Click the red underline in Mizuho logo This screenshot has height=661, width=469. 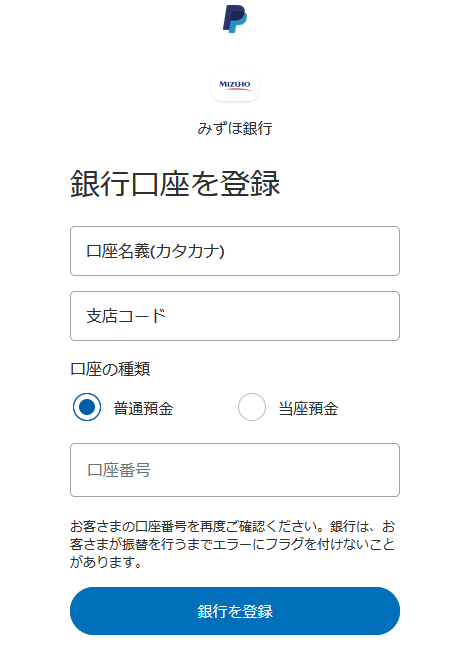pyautogui.click(x=235, y=89)
